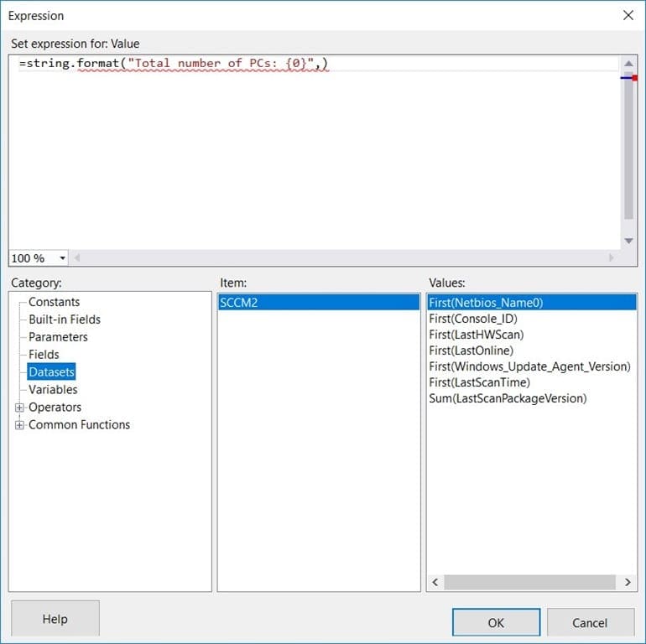Click the red error marker beside editor scrollbar
This screenshot has width=646, height=644.
click(x=634, y=78)
